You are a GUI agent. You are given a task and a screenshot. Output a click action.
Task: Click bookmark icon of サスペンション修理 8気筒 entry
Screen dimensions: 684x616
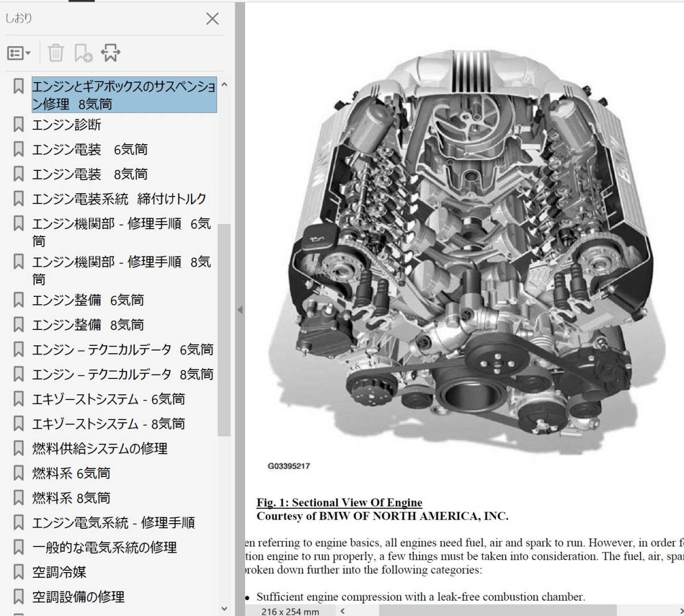pyautogui.click(x=19, y=87)
